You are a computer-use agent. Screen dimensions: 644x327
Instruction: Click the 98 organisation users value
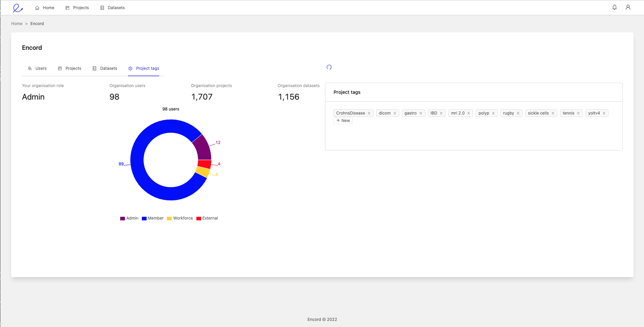tap(114, 97)
